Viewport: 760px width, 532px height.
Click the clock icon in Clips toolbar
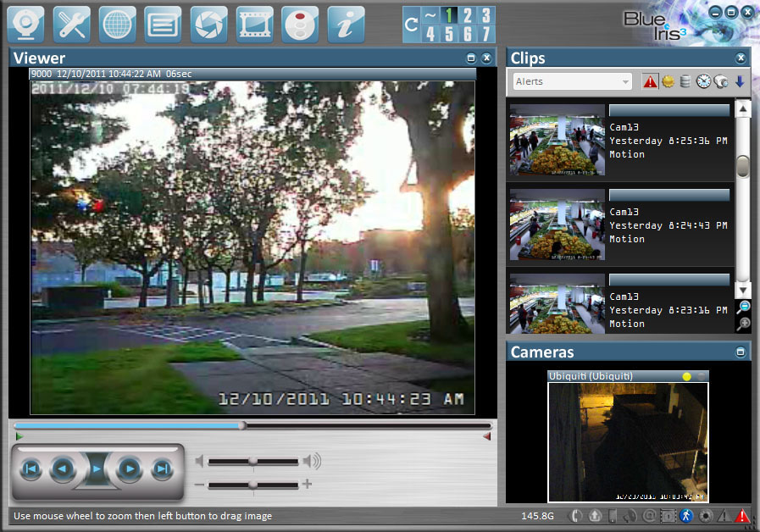(703, 82)
